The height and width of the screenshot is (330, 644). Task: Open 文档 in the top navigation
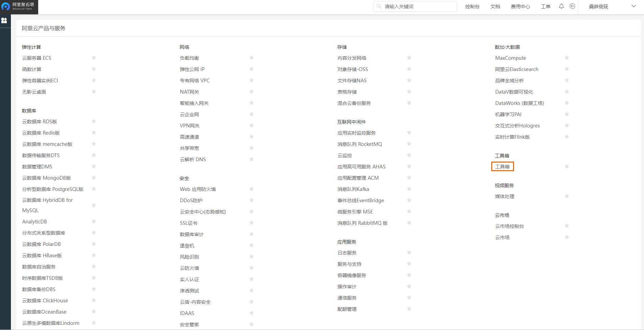click(x=495, y=6)
